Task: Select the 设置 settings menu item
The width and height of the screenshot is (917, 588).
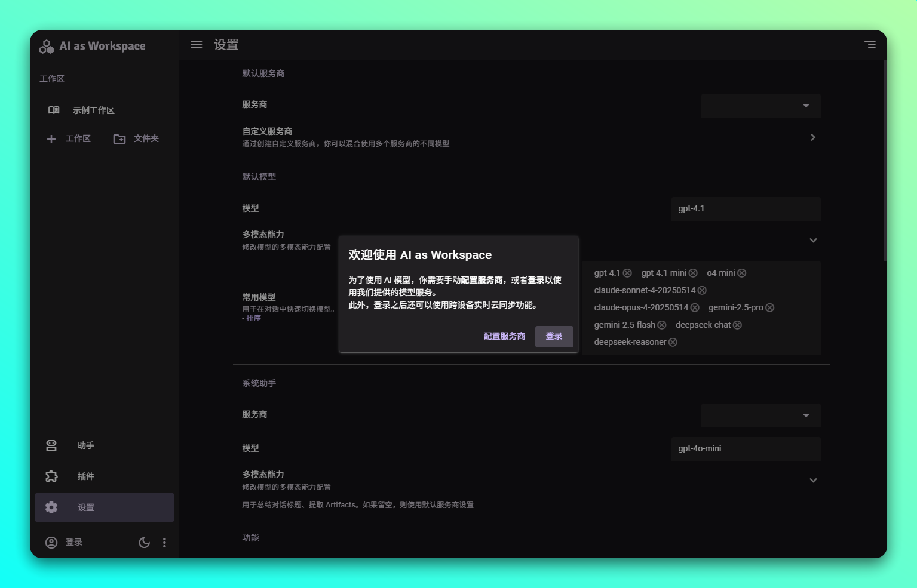Action: (x=105, y=507)
